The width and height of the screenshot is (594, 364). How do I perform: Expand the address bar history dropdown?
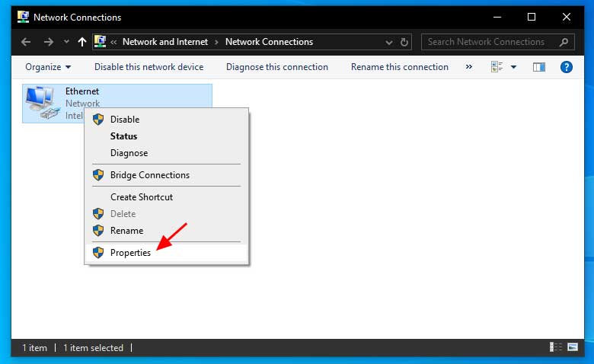click(x=388, y=42)
